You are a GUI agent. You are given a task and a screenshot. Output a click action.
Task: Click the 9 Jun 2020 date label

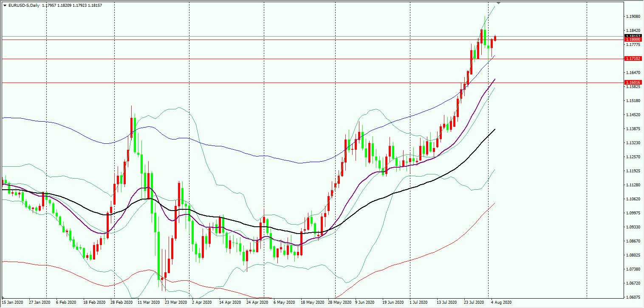click(x=365, y=302)
